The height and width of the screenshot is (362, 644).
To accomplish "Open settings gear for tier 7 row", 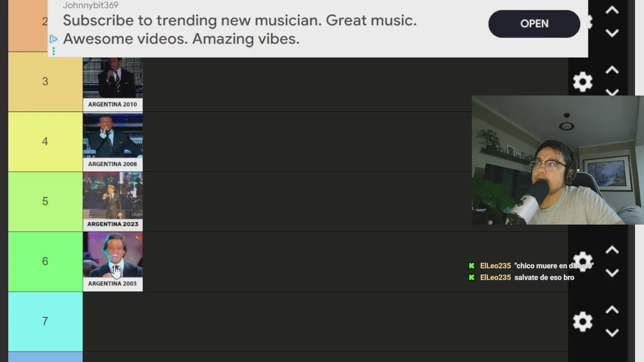I will click(x=583, y=321).
